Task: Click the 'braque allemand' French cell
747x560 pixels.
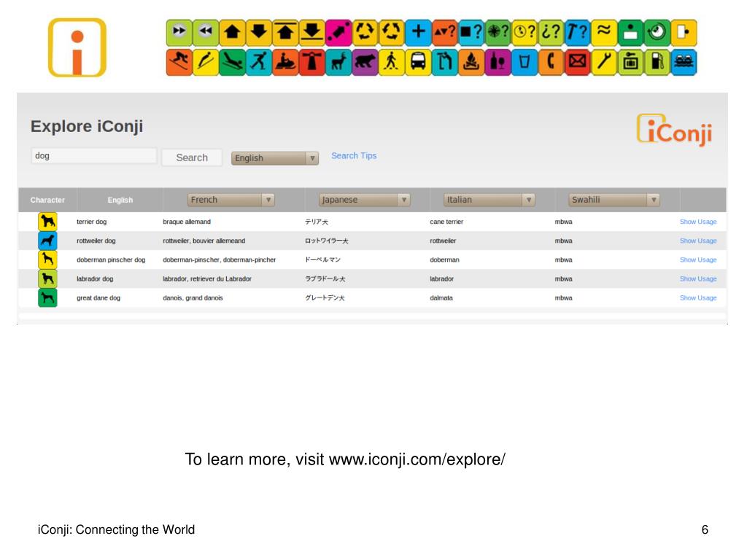Action: coord(187,222)
